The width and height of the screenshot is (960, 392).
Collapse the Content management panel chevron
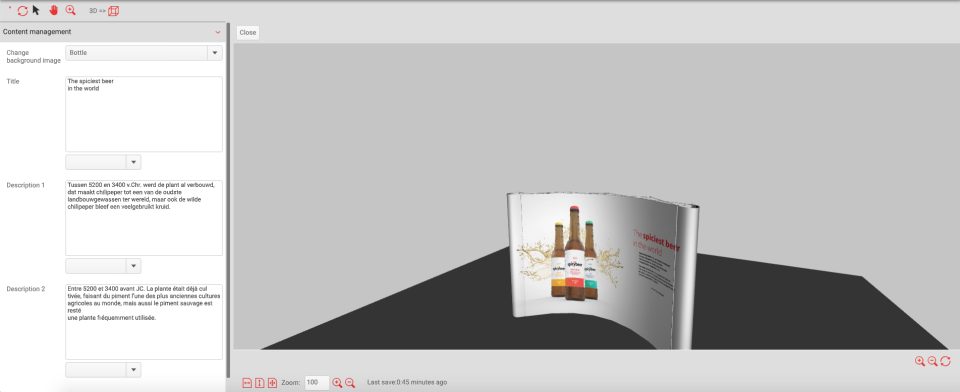tap(217, 32)
